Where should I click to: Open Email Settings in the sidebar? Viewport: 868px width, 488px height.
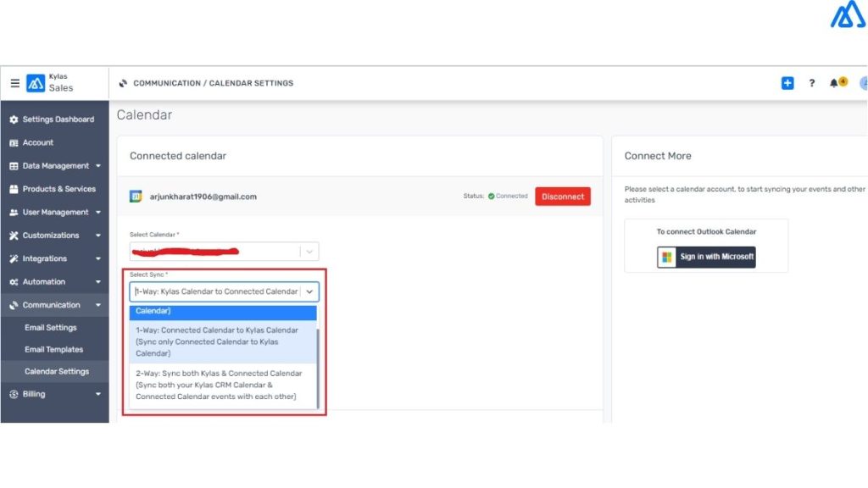coord(50,327)
